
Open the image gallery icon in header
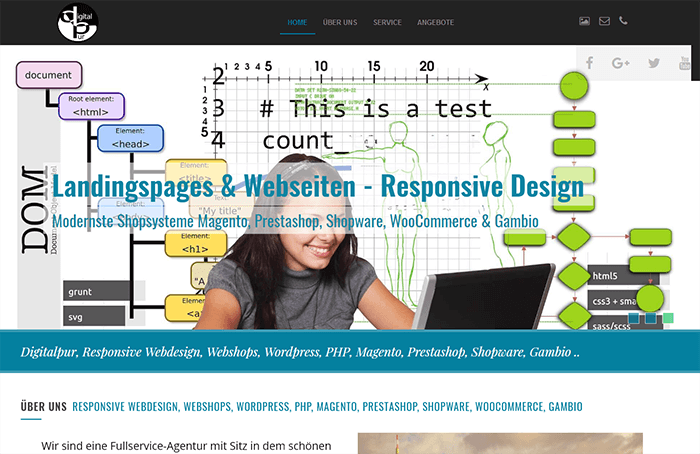point(584,21)
